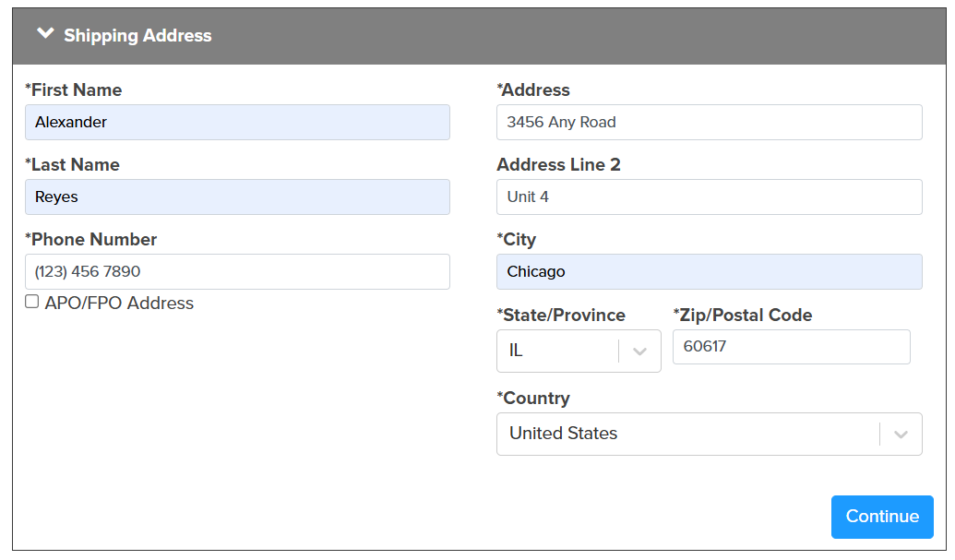Edit the City field containing Chicago
Screen dimensions: 955x560
(x=710, y=272)
